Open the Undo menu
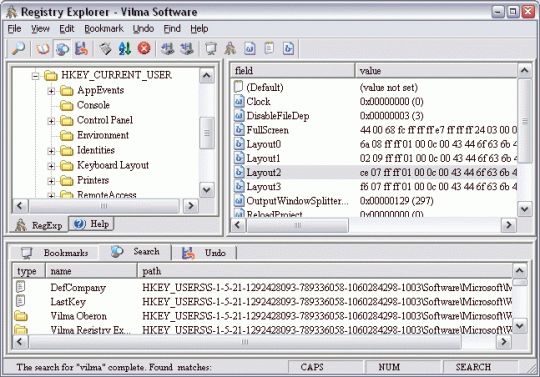This screenshot has height=377, width=540. pos(143,29)
